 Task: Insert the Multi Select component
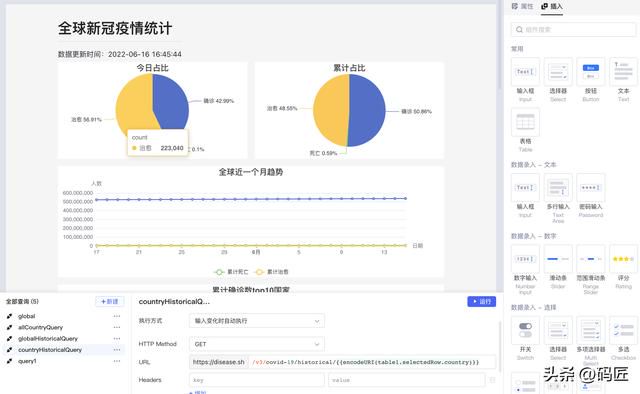click(591, 330)
